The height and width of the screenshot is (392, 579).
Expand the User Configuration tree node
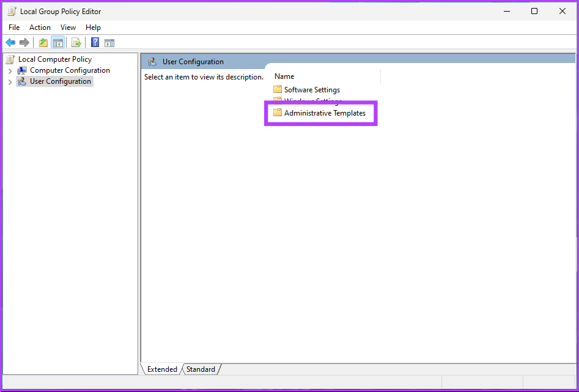[10, 82]
